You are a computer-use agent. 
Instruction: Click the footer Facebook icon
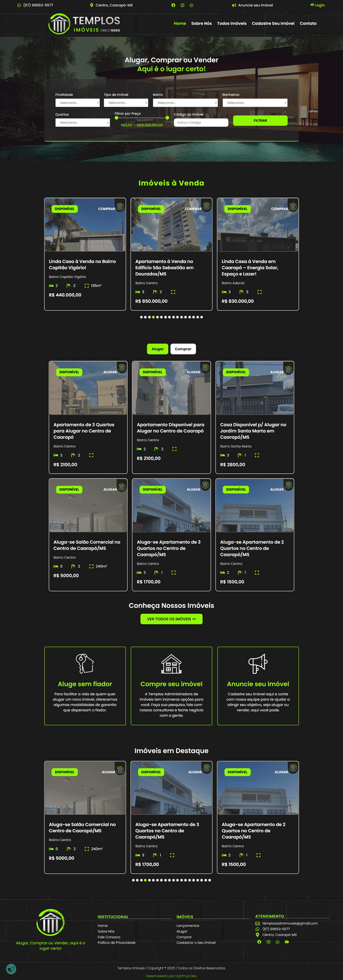[259, 942]
